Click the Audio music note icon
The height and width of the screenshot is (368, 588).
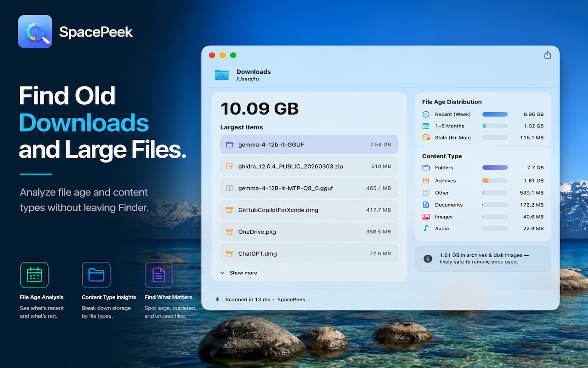click(x=426, y=229)
